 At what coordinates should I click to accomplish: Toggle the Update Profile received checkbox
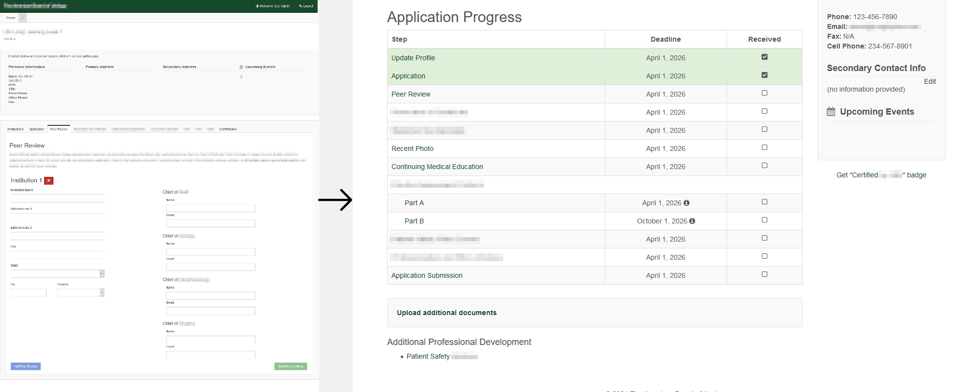click(764, 57)
